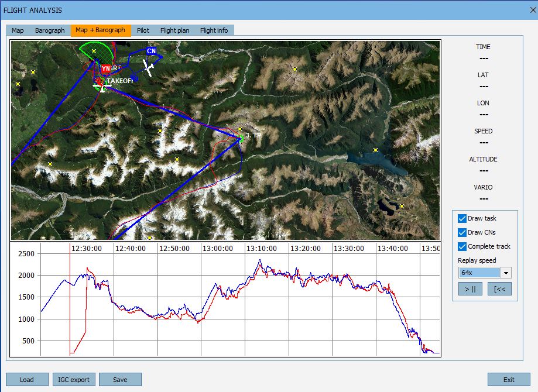
Task: Click barograph at the 13:10:00 time mark
Action: click(x=245, y=304)
